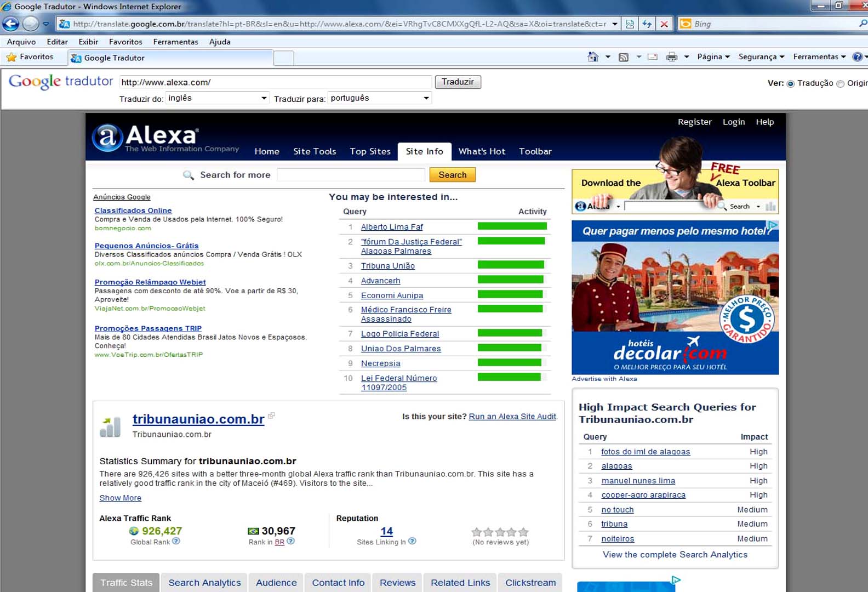Open the address bar history dropdown arrow
The height and width of the screenshot is (592, 868).
615,24
